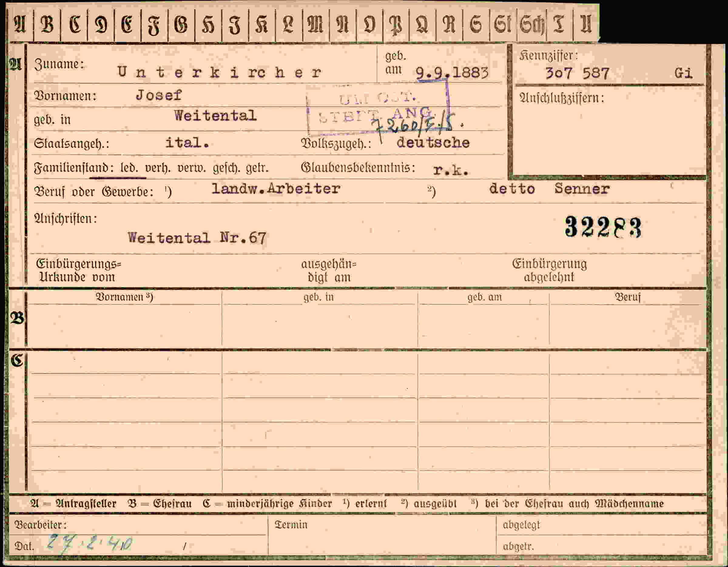Click the "Kennziffer:" label

pos(548,55)
